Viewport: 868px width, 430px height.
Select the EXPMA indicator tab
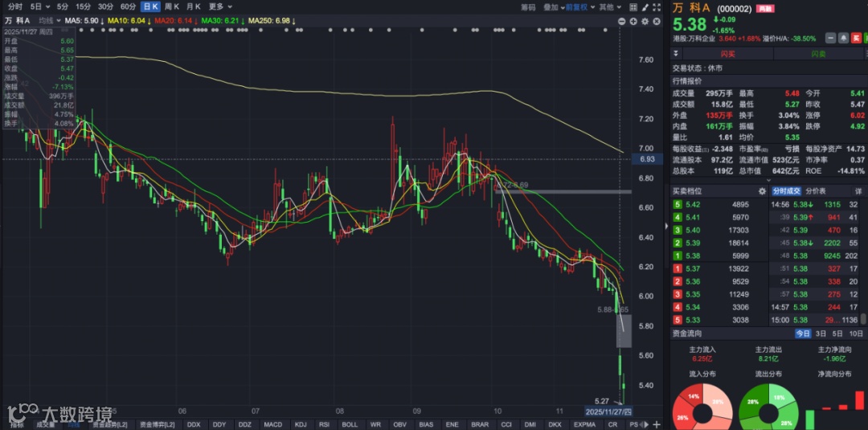[584, 424]
